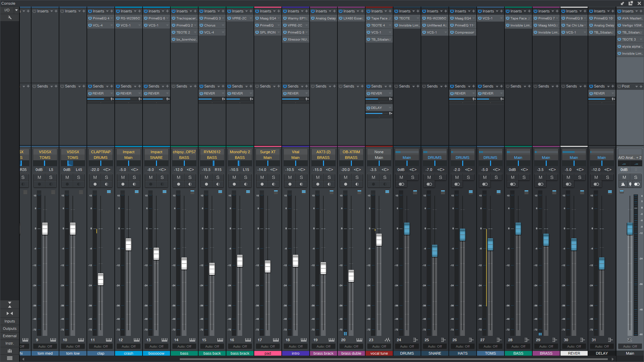The width and height of the screenshot is (644, 362).
Task: Open Auto: Off dropdown on bass channel
Action: tap(184, 347)
